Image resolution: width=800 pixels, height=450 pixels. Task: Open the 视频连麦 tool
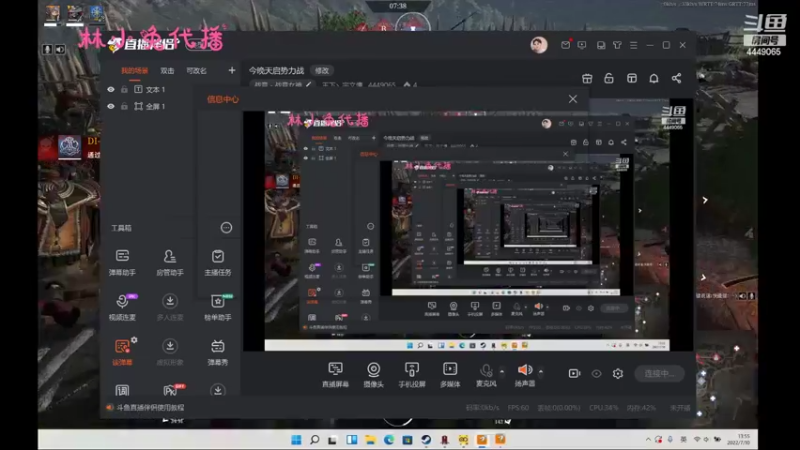point(122,307)
